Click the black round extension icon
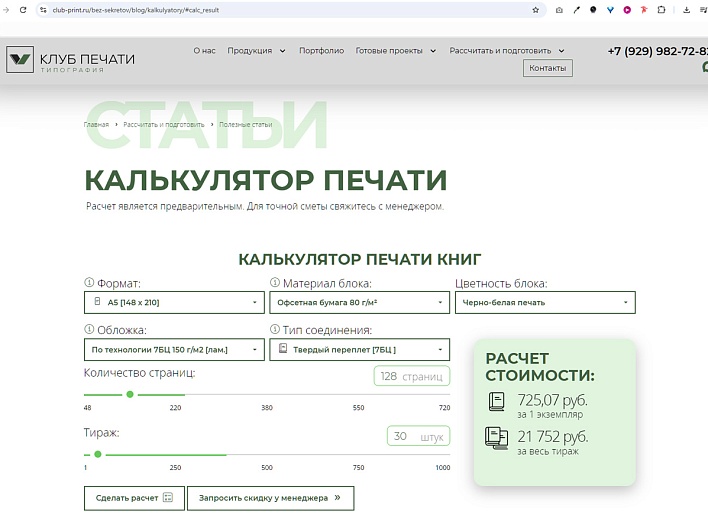The width and height of the screenshot is (708, 518). 593,9
